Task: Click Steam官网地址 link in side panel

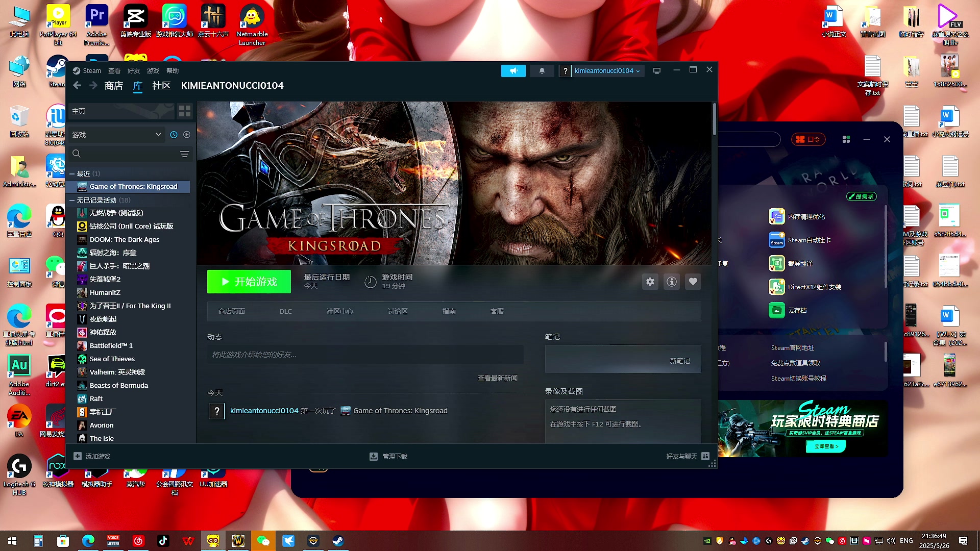Action: [x=793, y=348]
